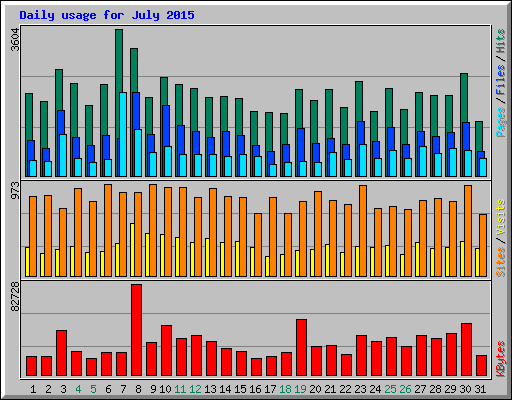This screenshot has height=400, width=512.
Task: Click the green hits bar for day 1
Action: [29, 117]
